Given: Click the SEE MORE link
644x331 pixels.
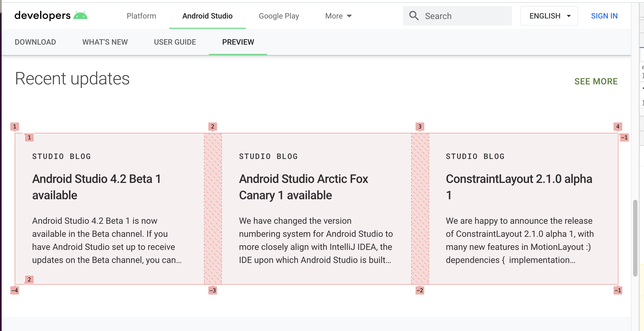Looking at the screenshot, I should (596, 81).
